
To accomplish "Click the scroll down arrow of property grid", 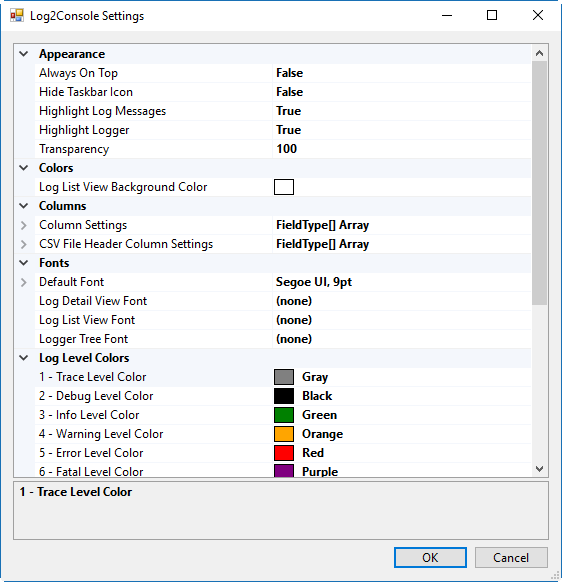I will click(539, 469).
